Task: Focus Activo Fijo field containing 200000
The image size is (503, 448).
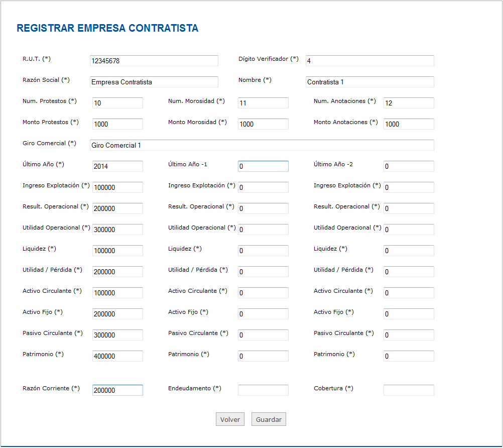Action: tap(117, 314)
